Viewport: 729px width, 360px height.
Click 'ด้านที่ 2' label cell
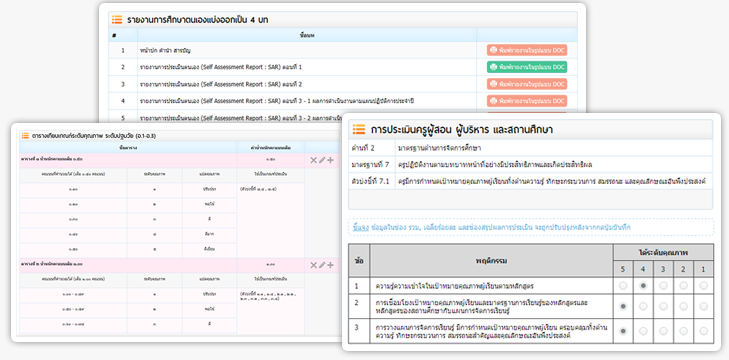tap(371, 148)
